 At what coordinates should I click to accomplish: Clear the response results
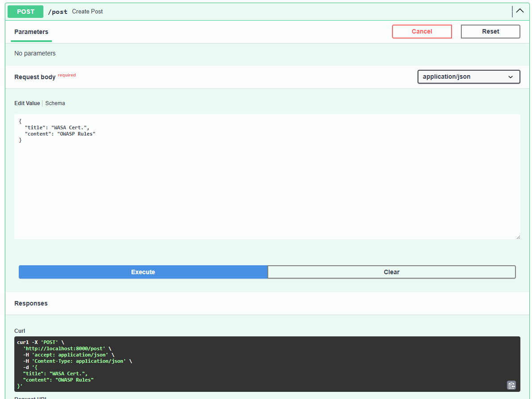pyautogui.click(x=392, y=272)
